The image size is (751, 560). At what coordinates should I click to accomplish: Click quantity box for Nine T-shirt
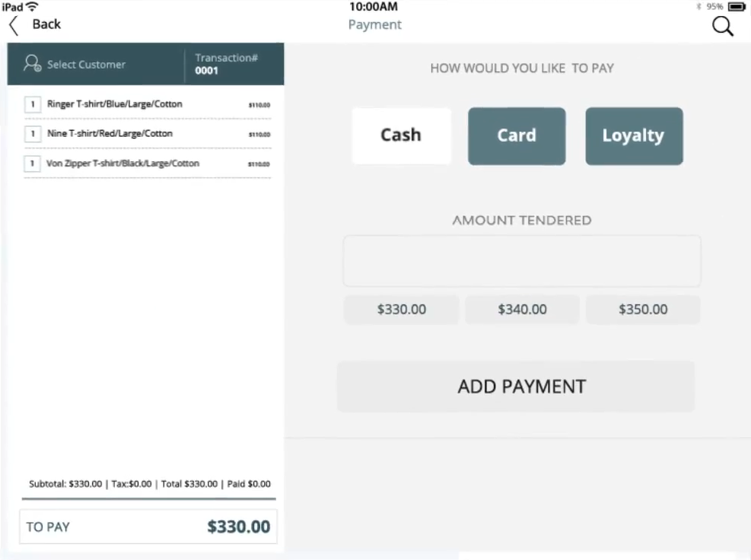pyautogui.click(x=33, y=134)
